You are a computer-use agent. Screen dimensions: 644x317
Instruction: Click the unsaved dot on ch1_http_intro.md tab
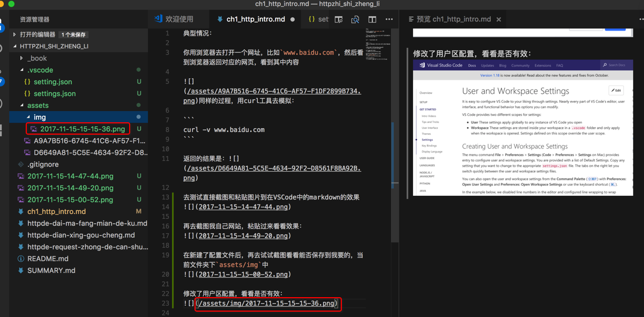pos(293,19)
